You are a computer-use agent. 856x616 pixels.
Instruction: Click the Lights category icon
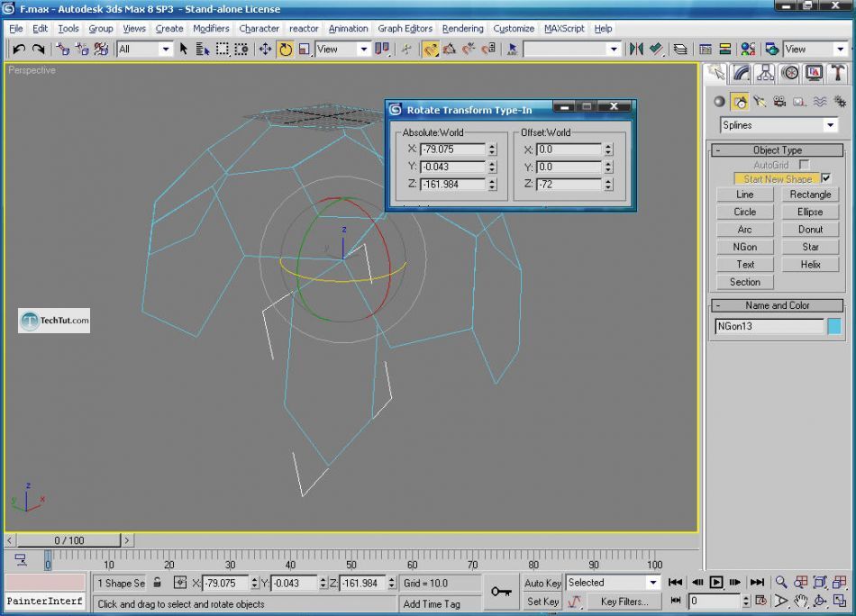[760, 102]
